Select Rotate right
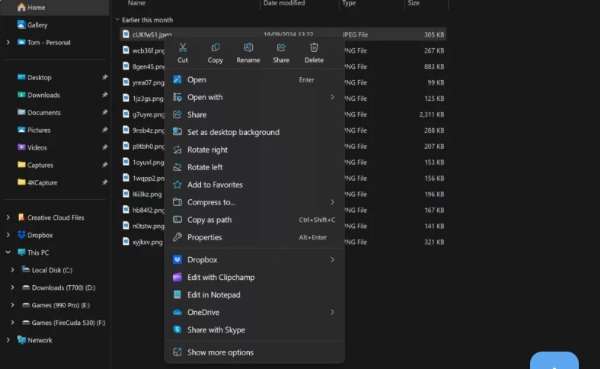Viewport: 600px width, 369px height. [x=254, y=150]
